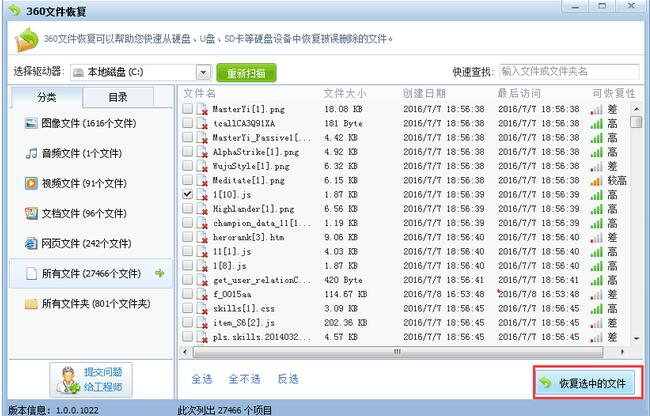Select 网页文件 (242个文件) category
Image resolution: width=650 pixels, height=416 pixels.
[x=91, y=243]
